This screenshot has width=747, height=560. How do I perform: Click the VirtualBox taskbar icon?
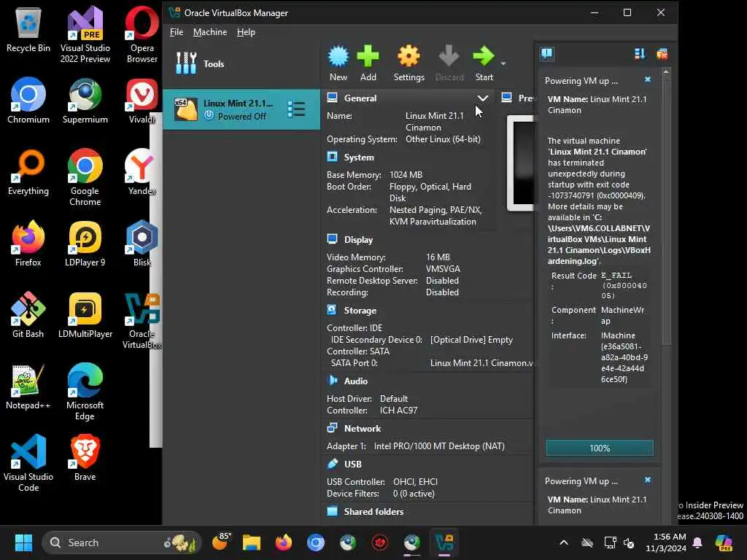(x=444, y=542)
